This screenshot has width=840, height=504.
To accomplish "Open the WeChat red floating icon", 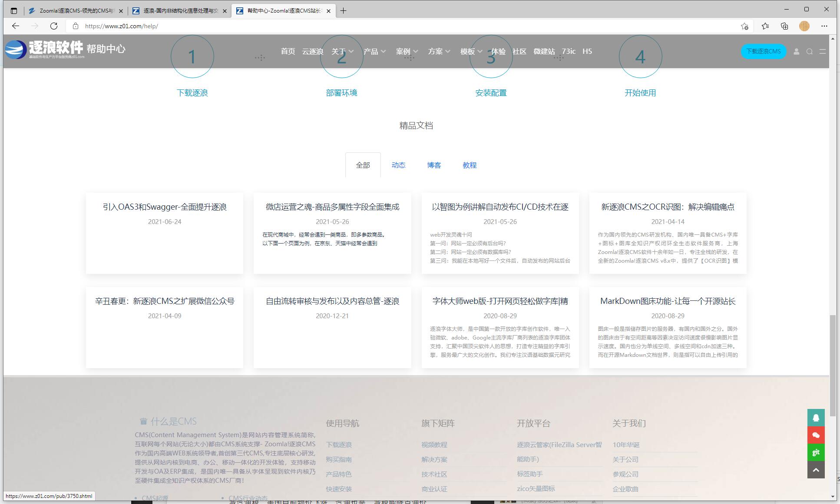I will point(816,435).
